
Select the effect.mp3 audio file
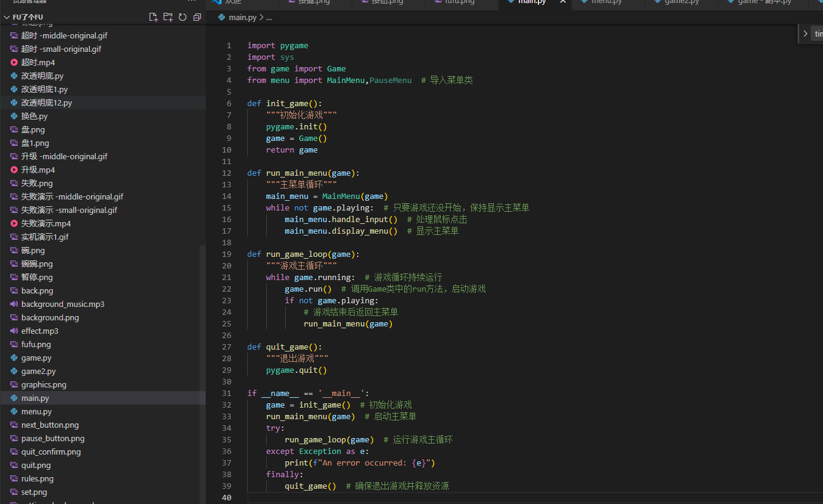coord(103,331)
